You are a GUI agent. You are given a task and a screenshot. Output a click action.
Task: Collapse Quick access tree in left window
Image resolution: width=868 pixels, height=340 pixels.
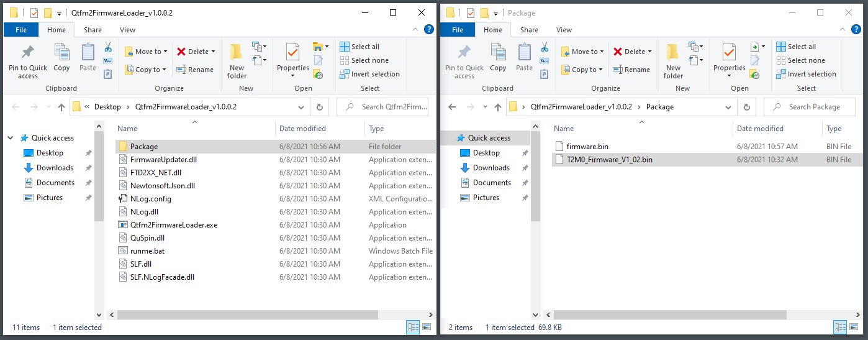(11, 138)
